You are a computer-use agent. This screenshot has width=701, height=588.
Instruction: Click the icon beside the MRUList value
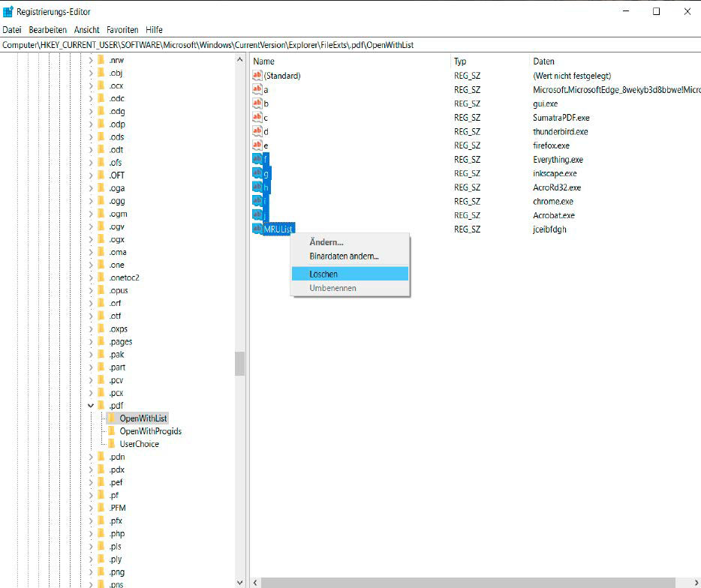(x=257, y=229)
